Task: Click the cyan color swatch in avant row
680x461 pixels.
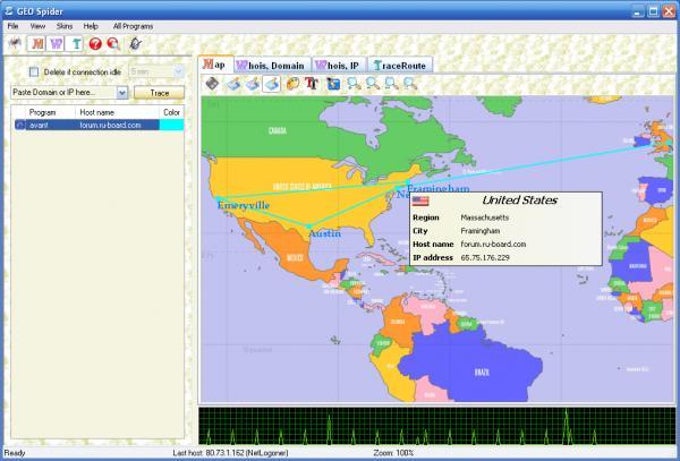Action: click(172, 125)
